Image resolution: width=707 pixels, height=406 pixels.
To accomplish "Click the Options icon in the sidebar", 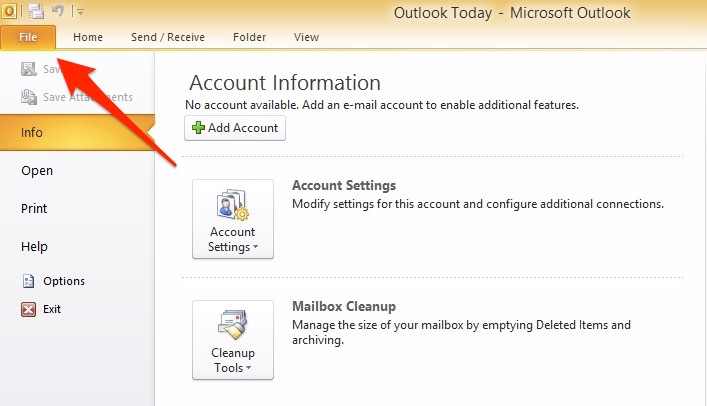I will [28, 281].
